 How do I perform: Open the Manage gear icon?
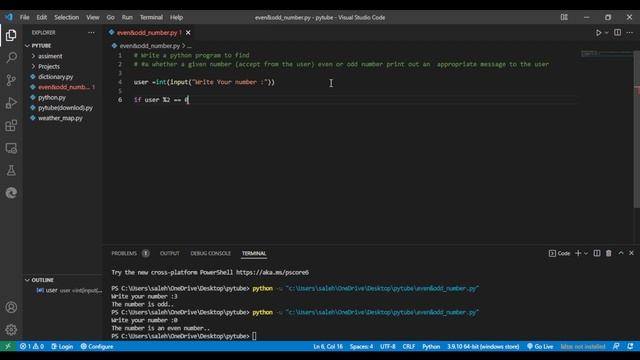pos(11,329)
